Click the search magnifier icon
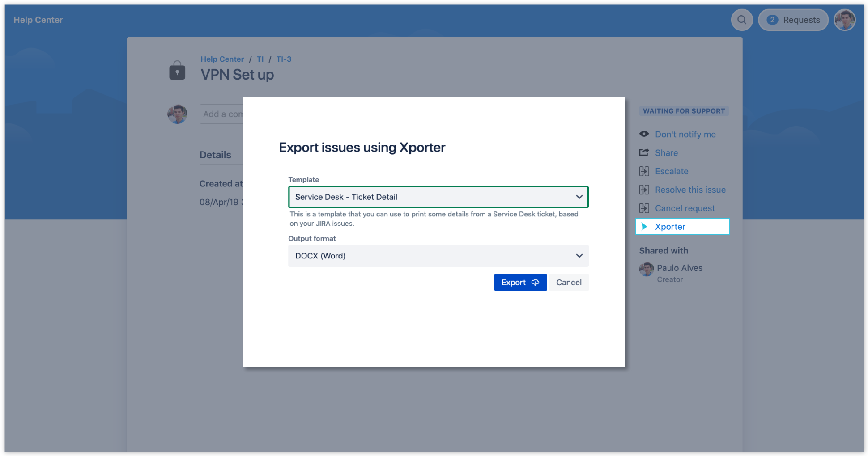This screenshot has height=456, width=868. click(x=741, y=20)
